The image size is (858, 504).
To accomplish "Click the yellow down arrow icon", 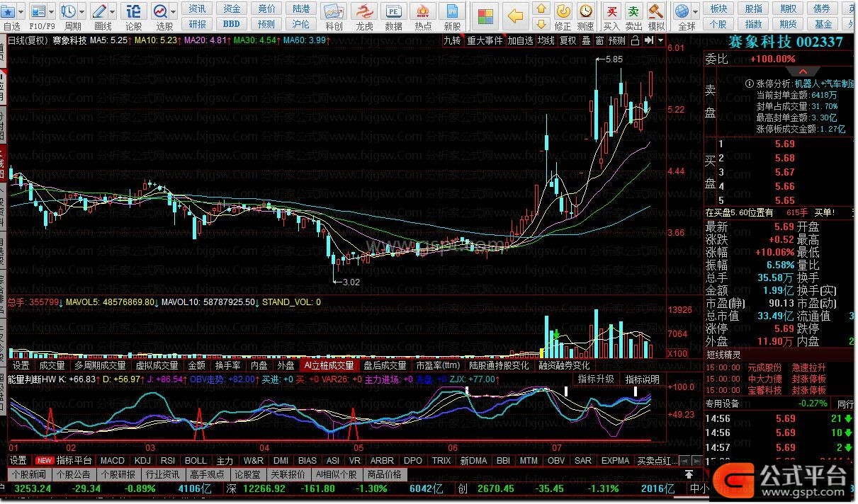I will coord(541,25).
